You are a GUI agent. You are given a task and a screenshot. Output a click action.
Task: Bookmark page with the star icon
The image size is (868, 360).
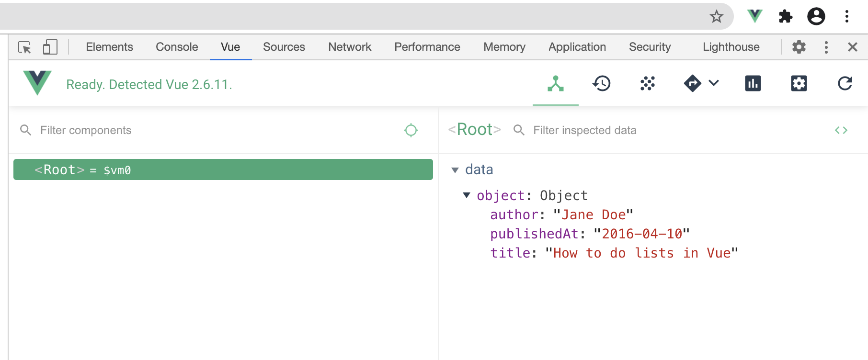pos(716,17)
